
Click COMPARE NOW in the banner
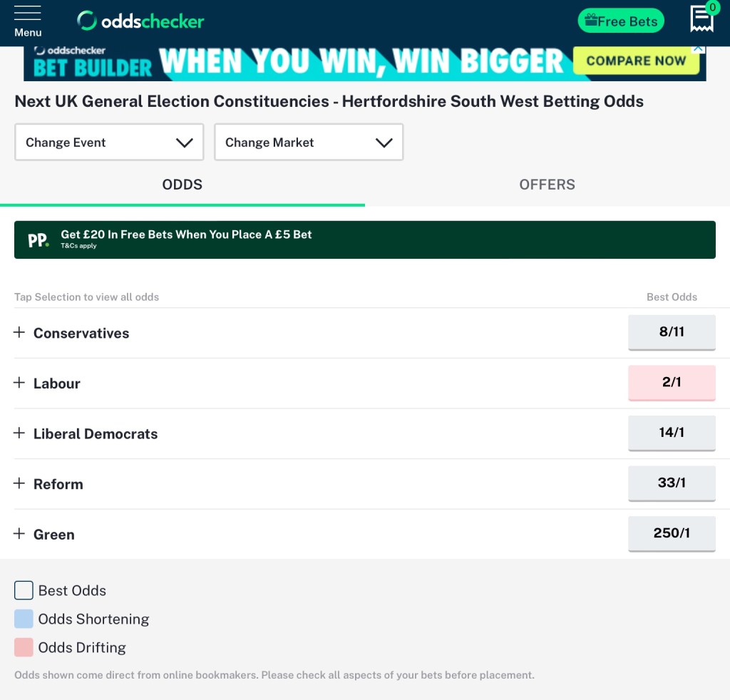[636, 61]
